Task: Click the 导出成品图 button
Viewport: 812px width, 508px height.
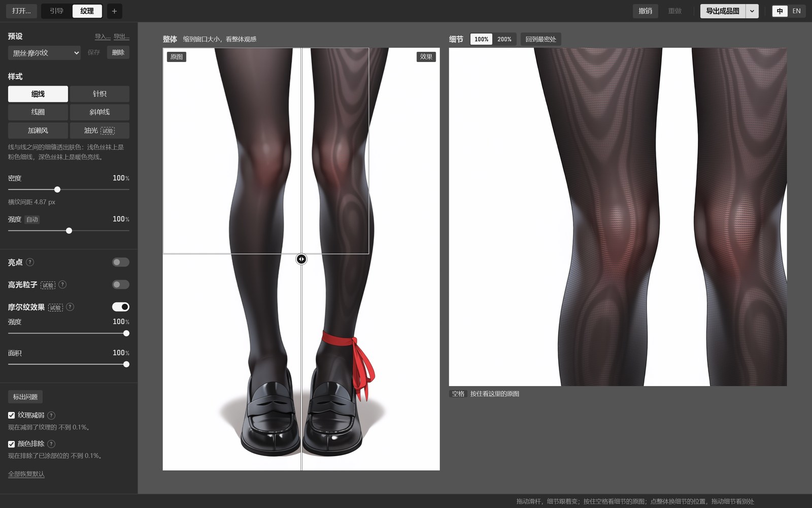Action: (723, 11)
